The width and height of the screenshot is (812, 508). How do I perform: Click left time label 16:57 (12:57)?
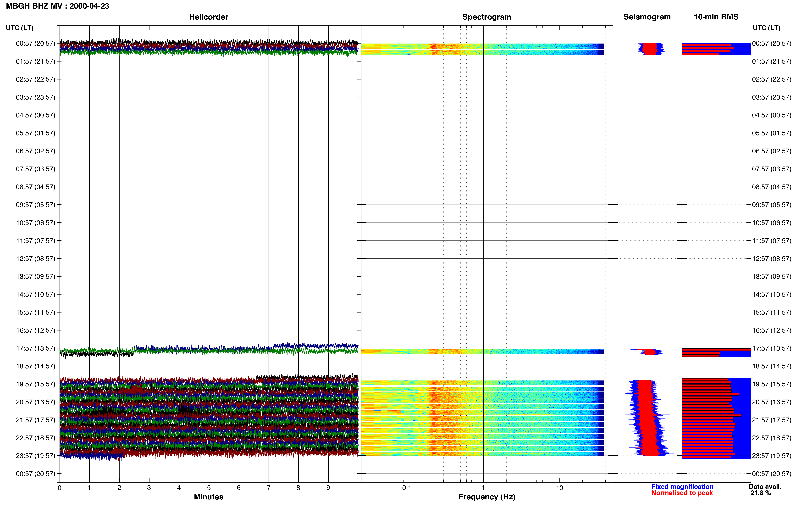[x=36, y=330]
